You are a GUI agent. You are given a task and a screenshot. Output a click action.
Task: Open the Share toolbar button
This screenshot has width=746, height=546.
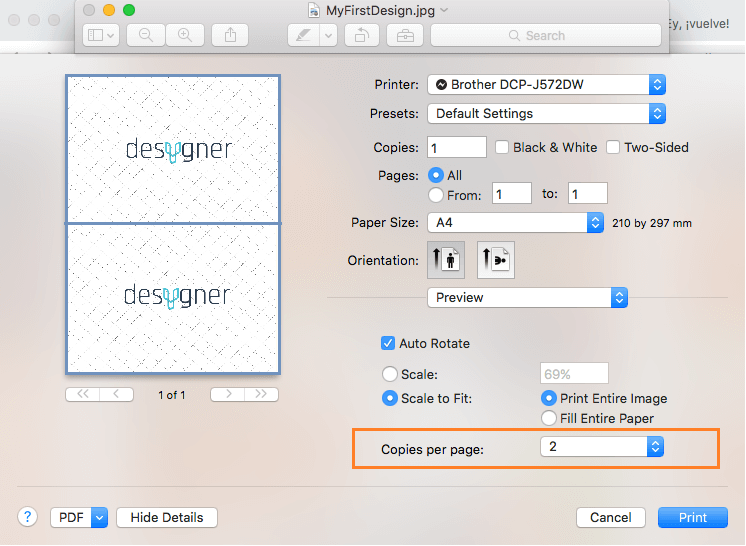coord(230,35)
